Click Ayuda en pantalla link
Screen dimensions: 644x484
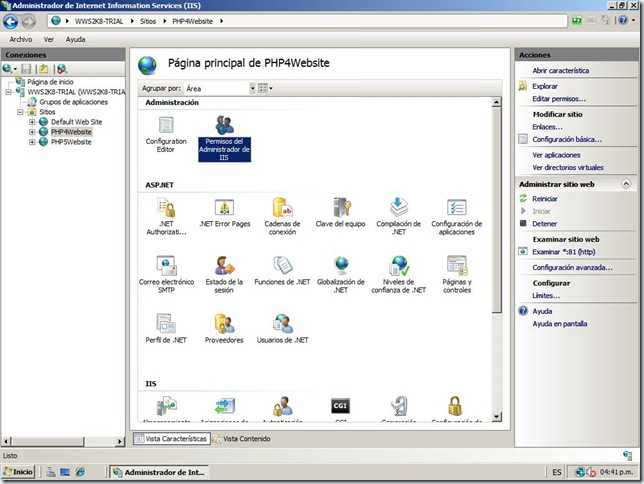tap(560, 324)
